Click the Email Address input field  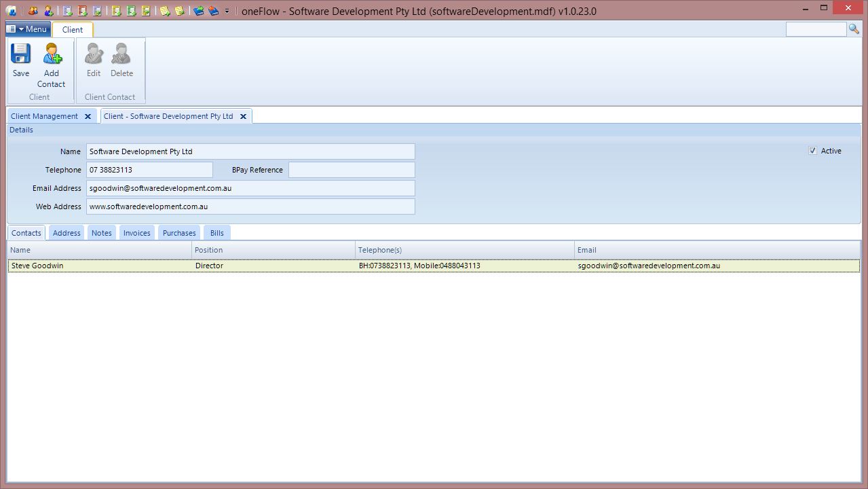(x=250, y=188)
